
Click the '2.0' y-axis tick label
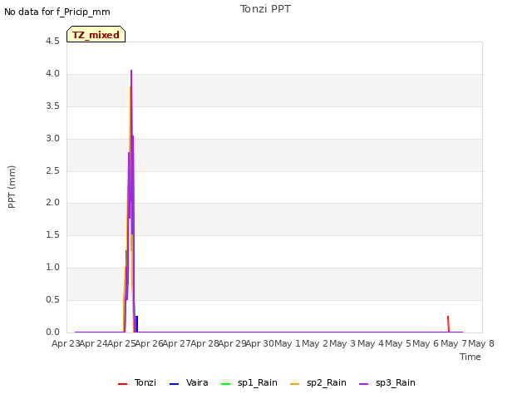pyautogui.click(x=52, y=203)
